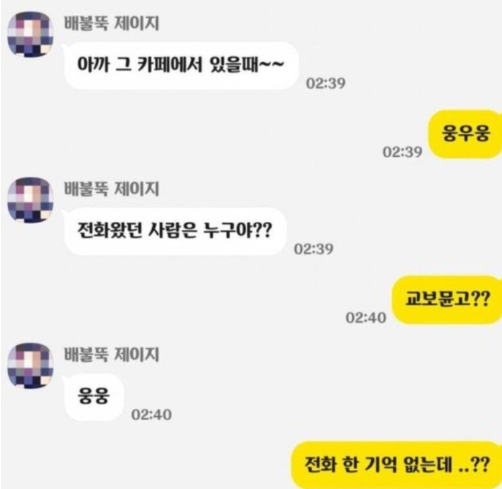
Task: Click the 02:39 timestamp beside '아까 그 카페에서' message
Action: click(326, 83)
